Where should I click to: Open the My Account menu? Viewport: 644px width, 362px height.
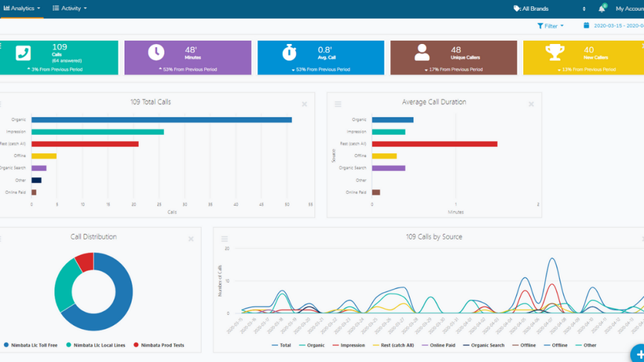tap(630, 9)
